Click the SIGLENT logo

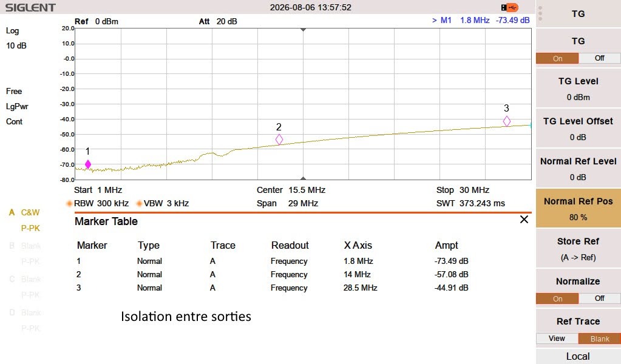(x=30, y=7)
